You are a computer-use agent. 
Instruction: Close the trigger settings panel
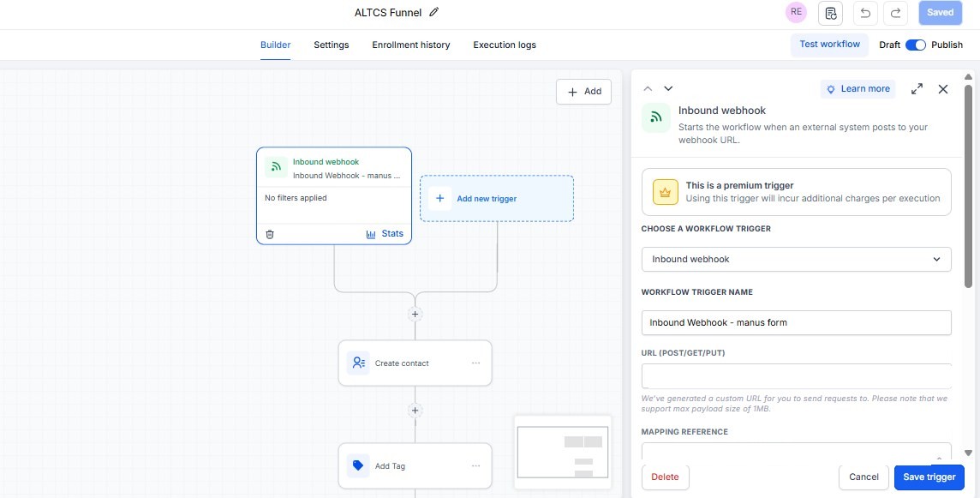pos(943,89)
